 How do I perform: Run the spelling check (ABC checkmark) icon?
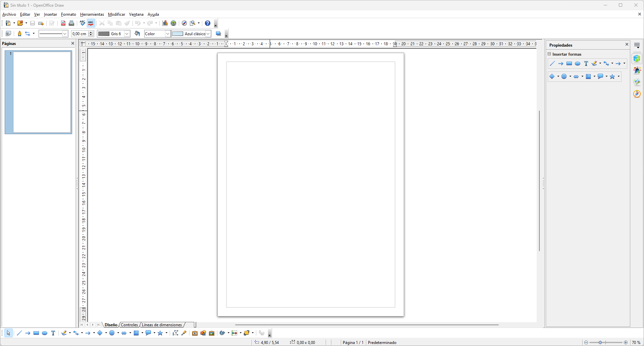coord(83,23)
